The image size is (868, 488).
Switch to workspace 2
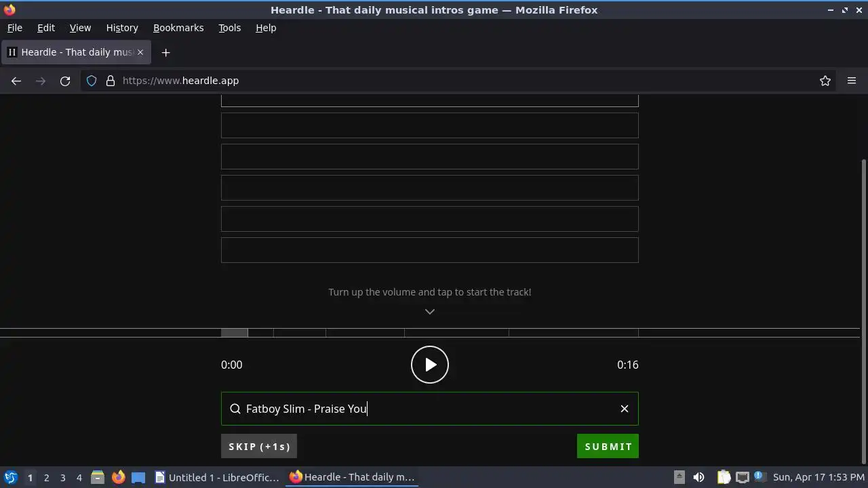pyautogui.click(x=46, y=478)
